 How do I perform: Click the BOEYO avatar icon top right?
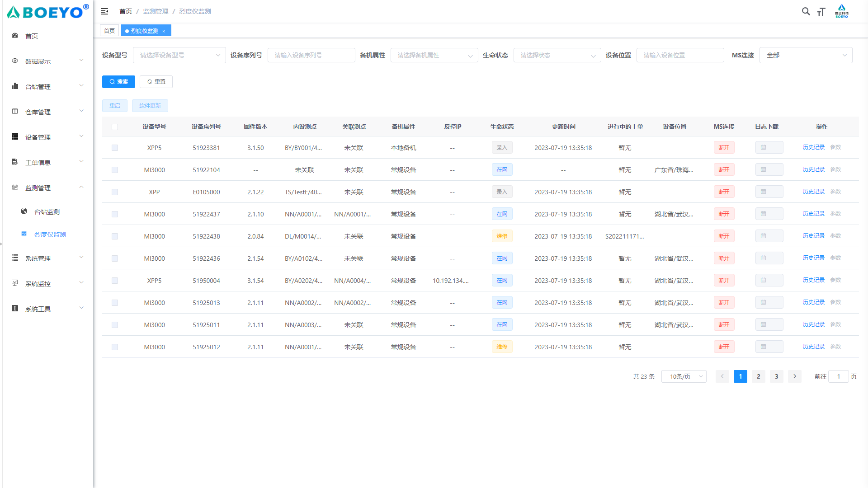(841, 11)
